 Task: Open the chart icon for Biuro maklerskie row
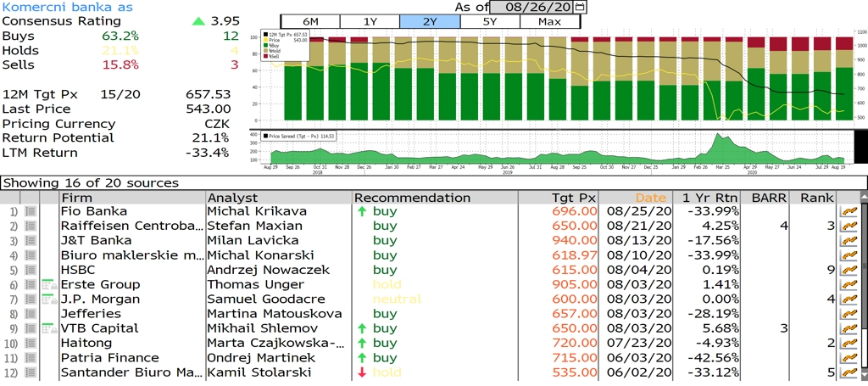coord(848,255)
